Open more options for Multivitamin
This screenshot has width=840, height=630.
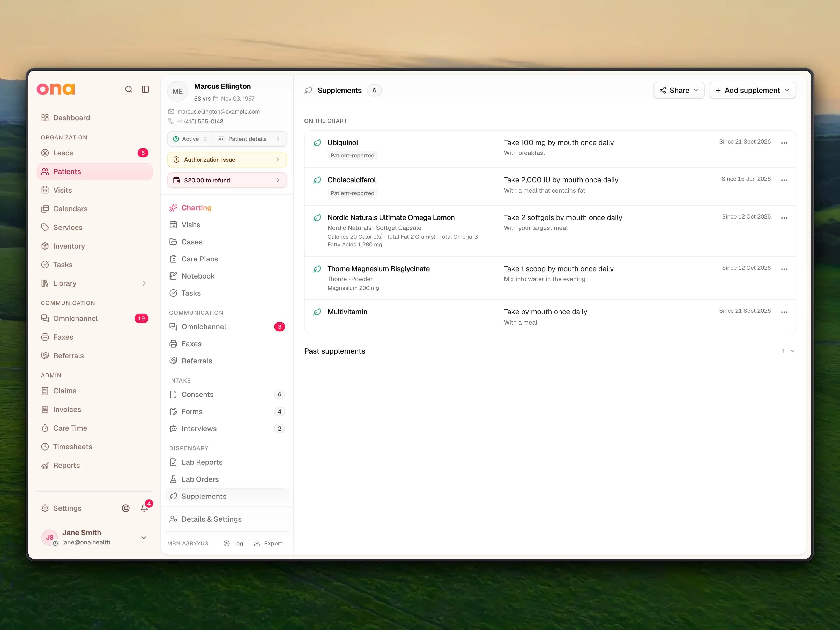[784, 312]
